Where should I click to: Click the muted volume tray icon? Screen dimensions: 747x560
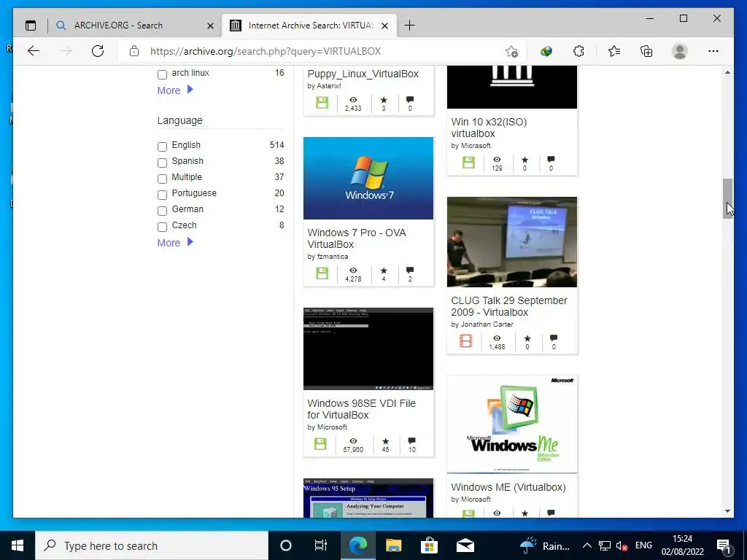[622, 545]
